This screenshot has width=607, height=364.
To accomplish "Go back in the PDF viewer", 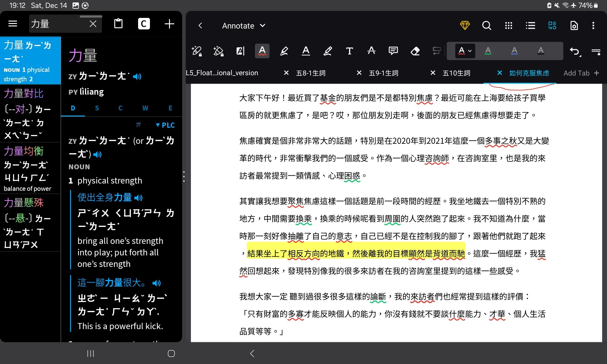I will tap(200, 26).
